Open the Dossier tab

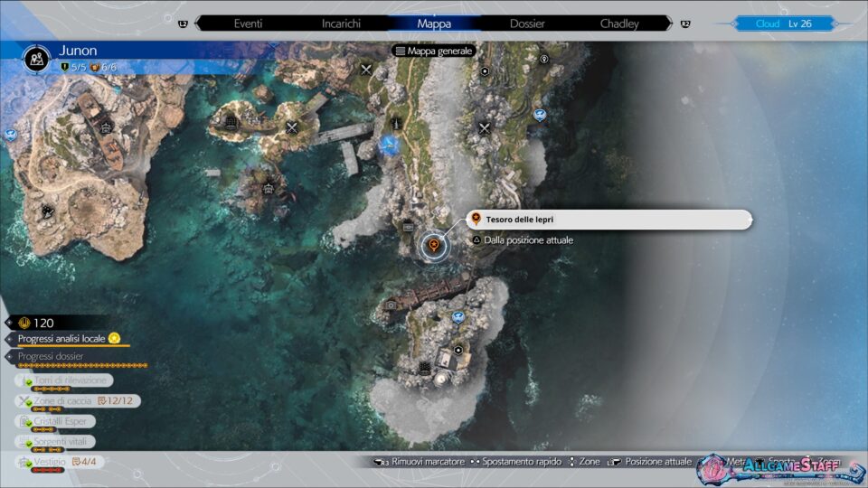(527, 23)
